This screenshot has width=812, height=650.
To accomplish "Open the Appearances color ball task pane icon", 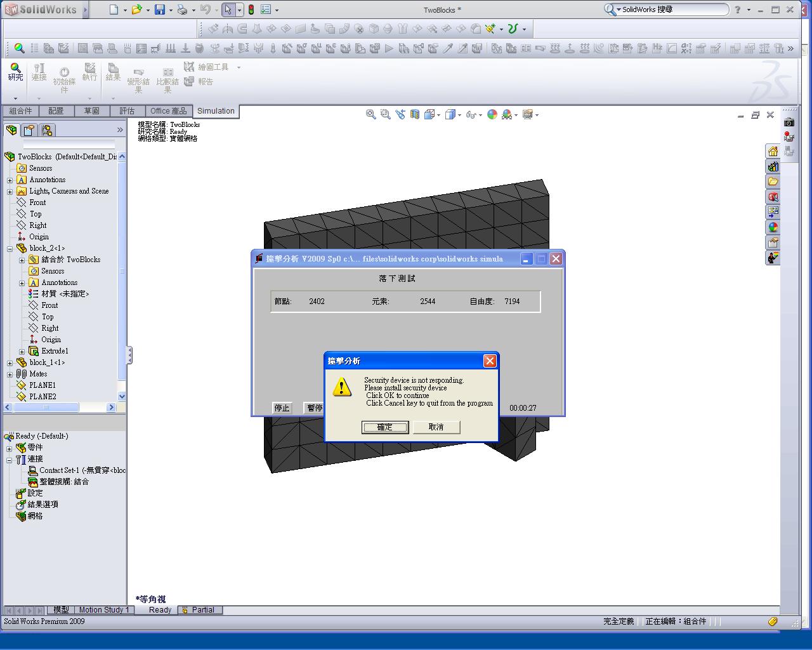I will click(x=773, y=227).
